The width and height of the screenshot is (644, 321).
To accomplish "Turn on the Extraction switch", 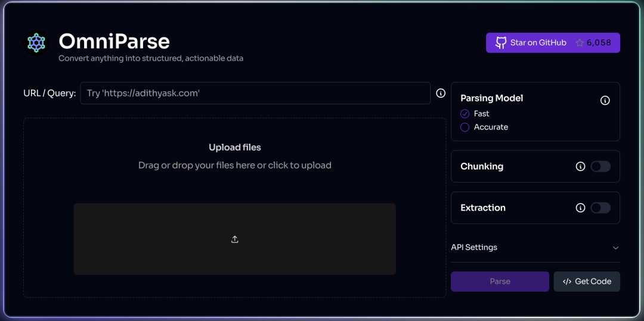I will click(600, 208).
